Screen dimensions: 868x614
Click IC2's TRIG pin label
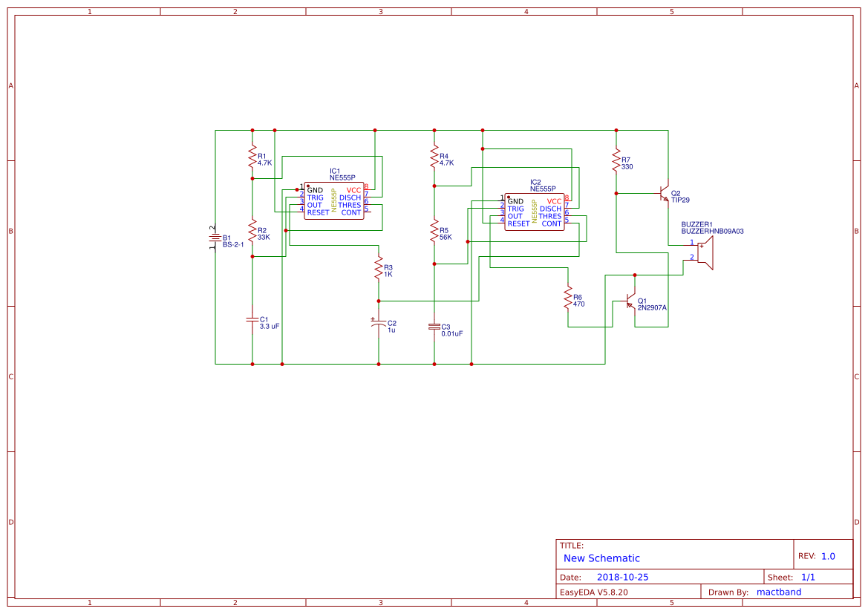coord(515,209)
